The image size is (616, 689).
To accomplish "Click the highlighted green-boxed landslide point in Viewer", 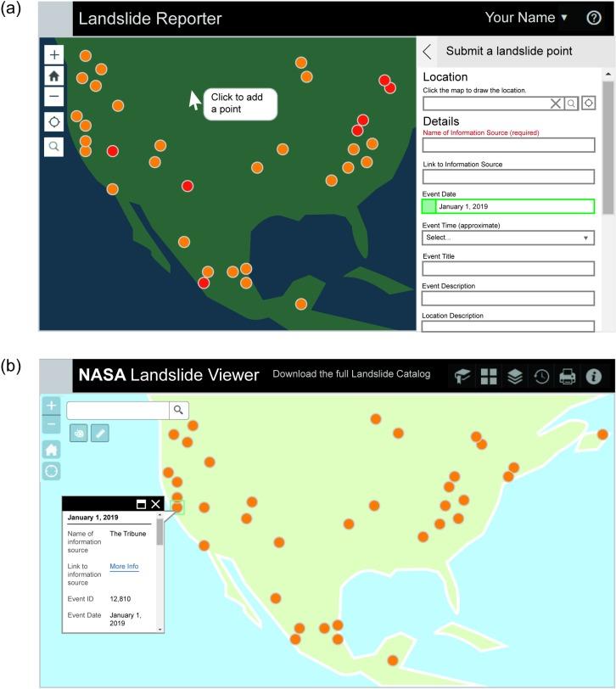I will [177, 507].
